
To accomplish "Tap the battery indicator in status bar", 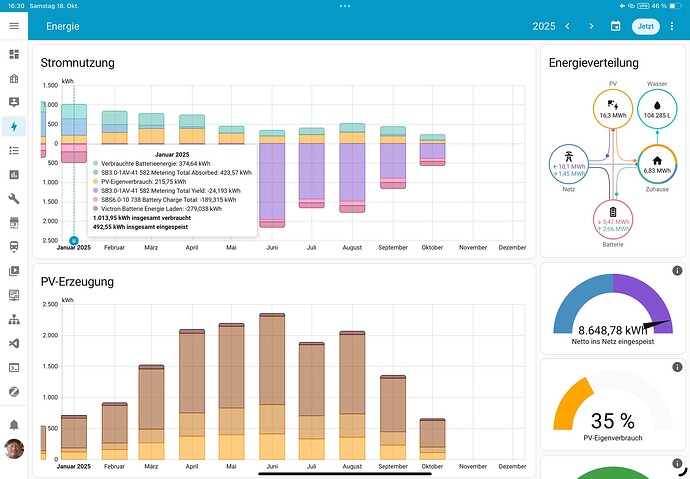I will pyautogui.click(x=675, y=6).
